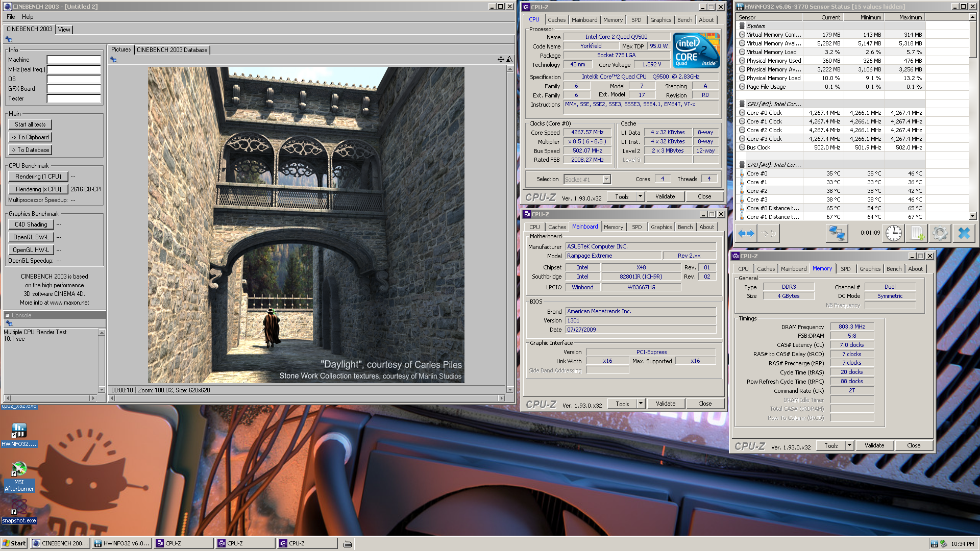Click Rendering (1 CPU) button
Image resolution: width=980 pixels, height=551 pixels.
pos(38,177)
